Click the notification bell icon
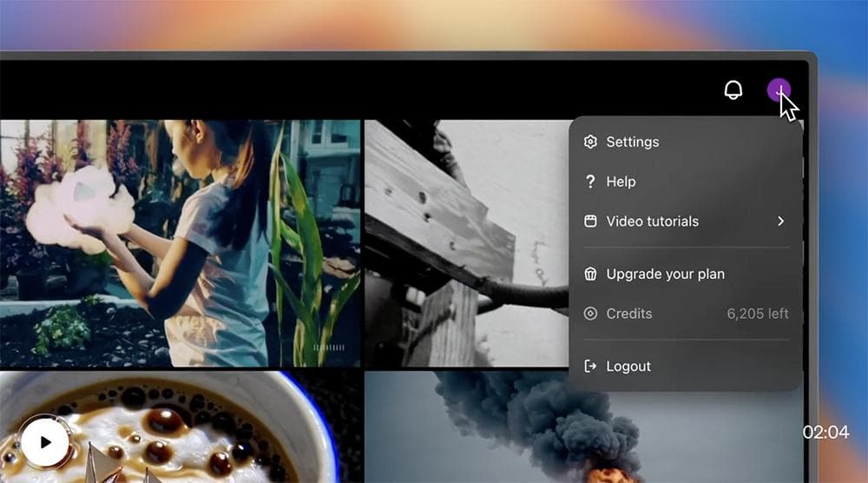The width and height of the screenshot is (868, 483). (x=733, y=90)
